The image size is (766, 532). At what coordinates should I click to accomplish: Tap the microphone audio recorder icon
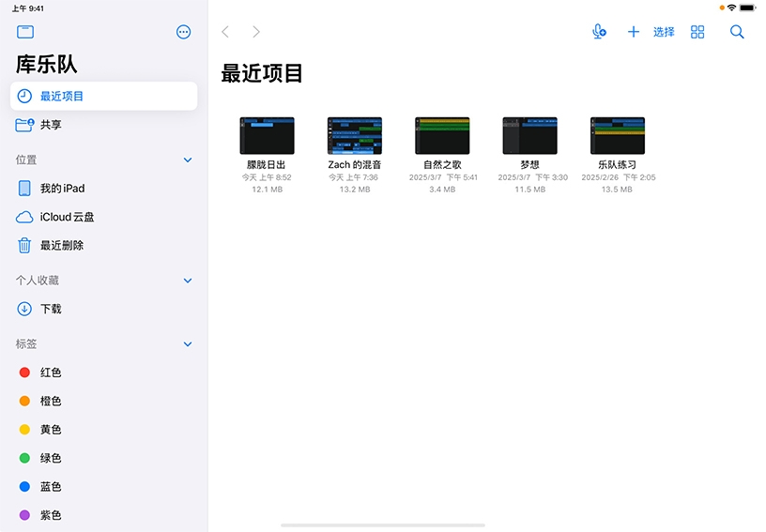[x=599, y=32]
